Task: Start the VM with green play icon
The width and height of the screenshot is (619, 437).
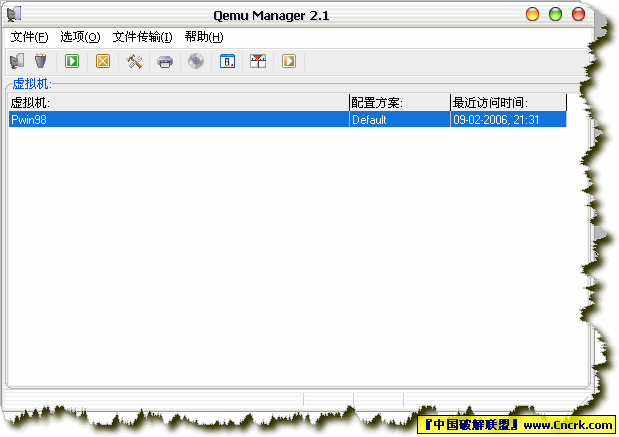Action: point(72,61)
